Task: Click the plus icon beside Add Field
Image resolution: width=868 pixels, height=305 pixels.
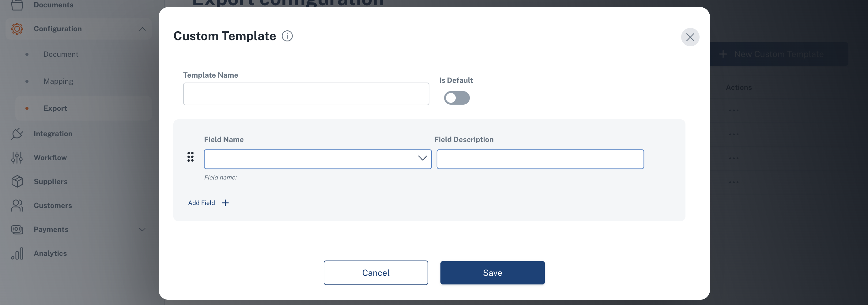Action: [x=225, y=203]
